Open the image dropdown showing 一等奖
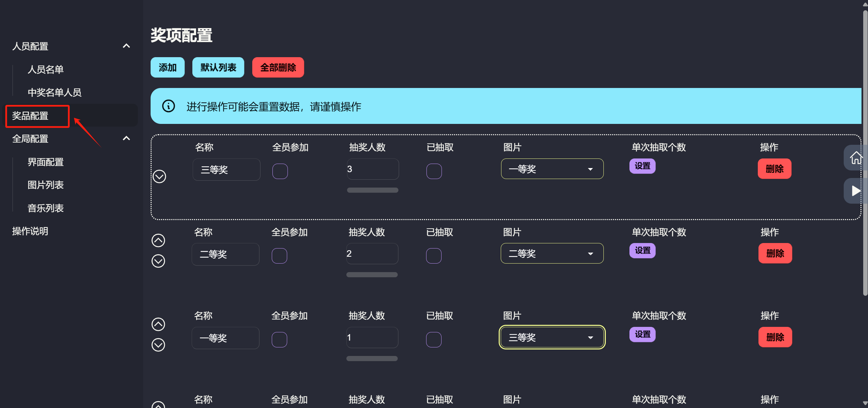Screen dimensions: 868x408 552,169
